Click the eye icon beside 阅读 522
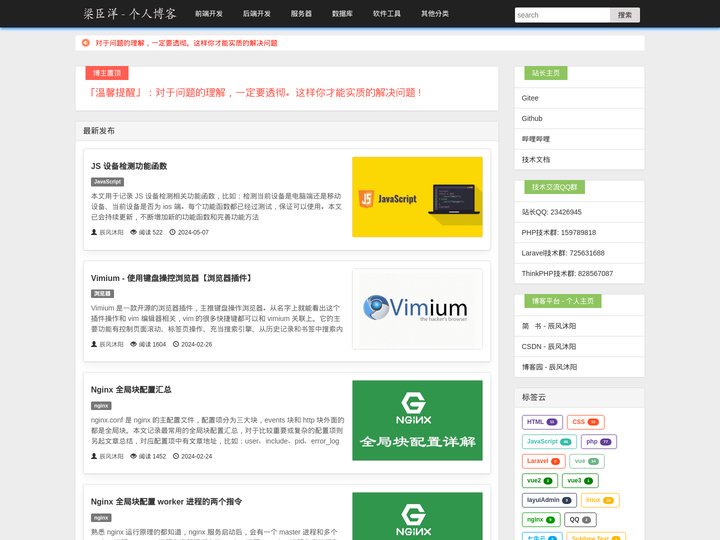 [x=134, y=232]
